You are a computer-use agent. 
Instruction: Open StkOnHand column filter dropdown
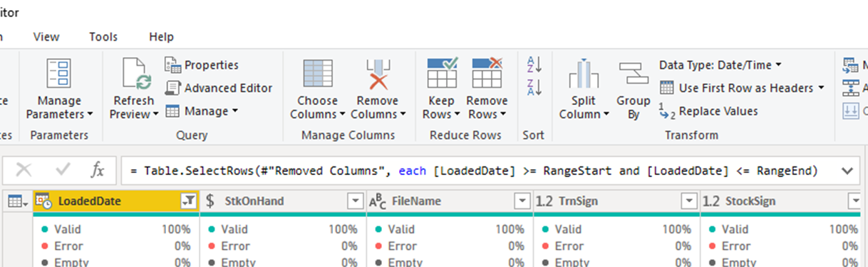pyautogui.click(x=355, y=202)
